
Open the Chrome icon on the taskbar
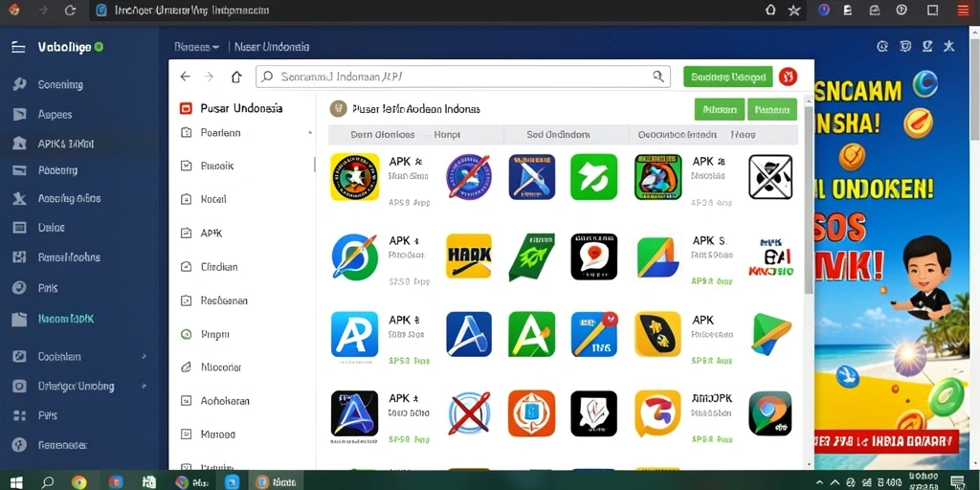[78, 482]
